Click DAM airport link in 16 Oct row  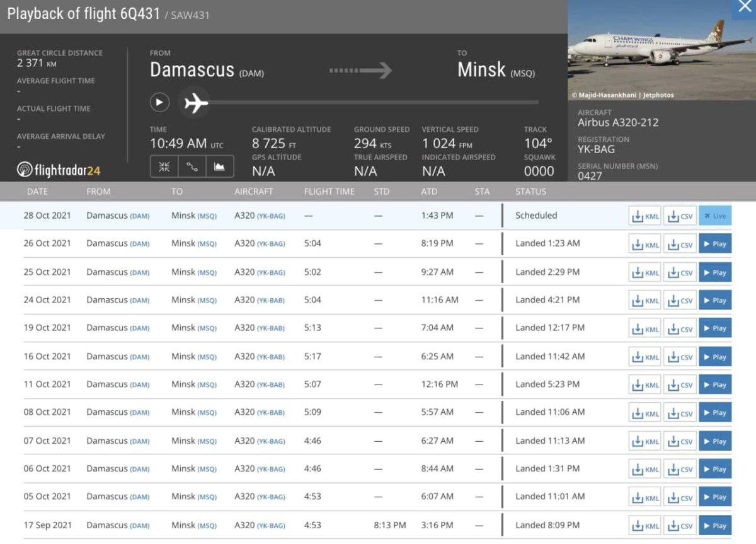point(139,357)
